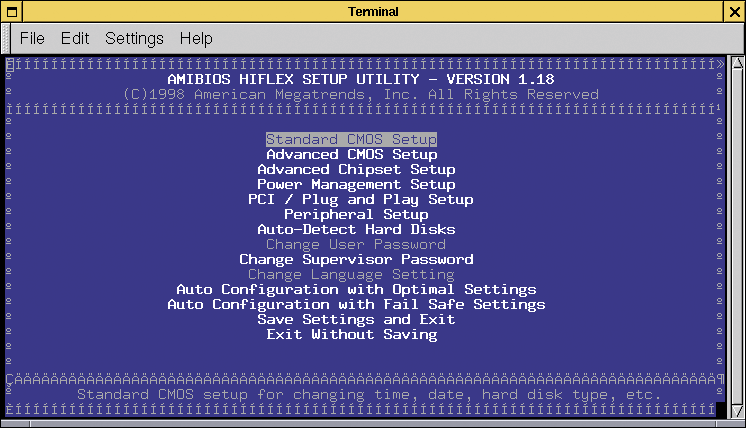This screenshot has width=746, height=428.
Task: Open the Help menu
Action: click(x=196, y=39)
